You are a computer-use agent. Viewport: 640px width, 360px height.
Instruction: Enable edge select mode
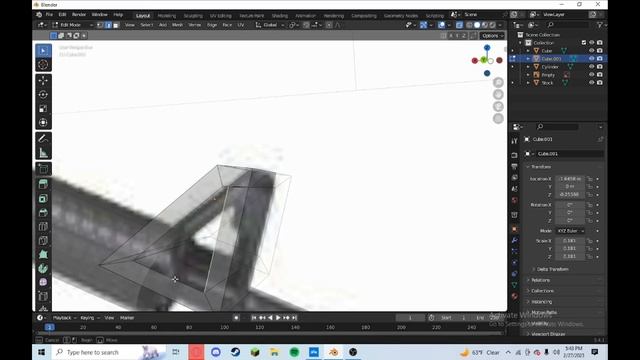click(108, 25)
